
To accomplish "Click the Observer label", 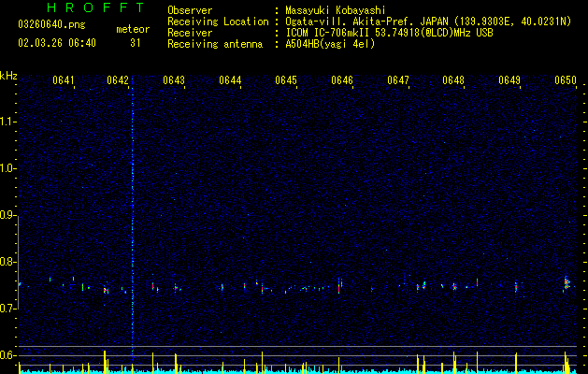I will pos(190,10).
